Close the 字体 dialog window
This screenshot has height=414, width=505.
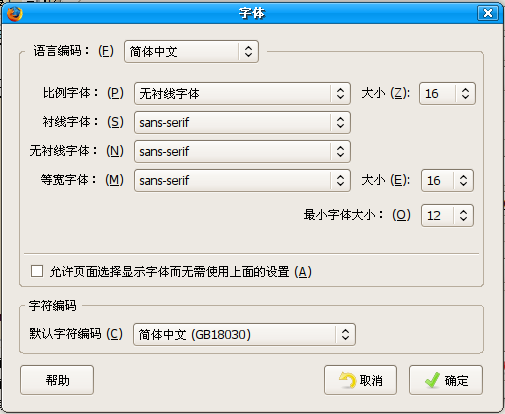coord(488,13)
